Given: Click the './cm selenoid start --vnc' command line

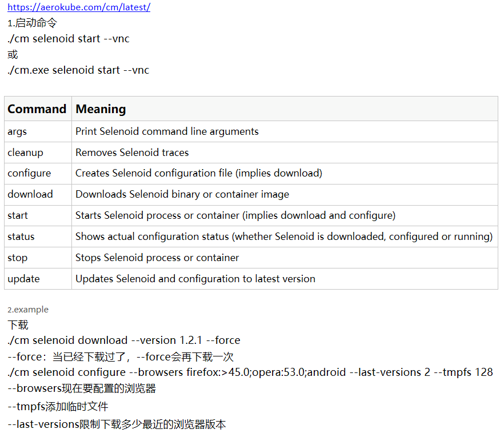Looking at the screenshot, I should tap(69, 38).
